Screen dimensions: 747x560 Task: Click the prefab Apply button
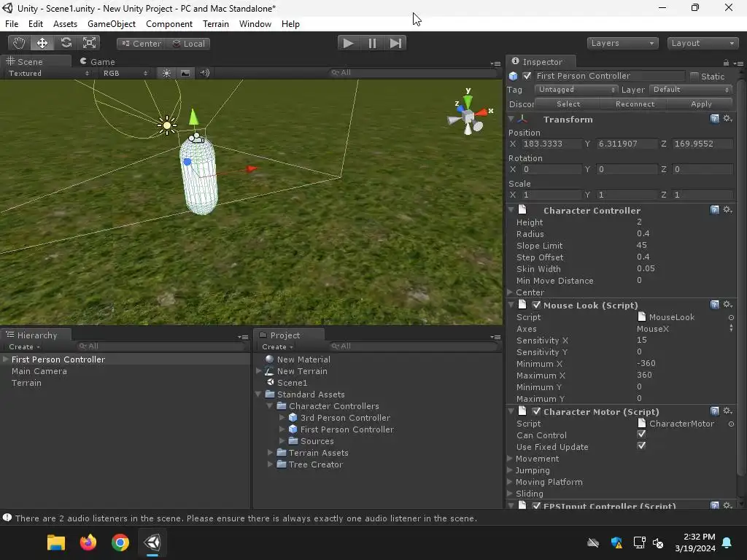tap(701, 104)
